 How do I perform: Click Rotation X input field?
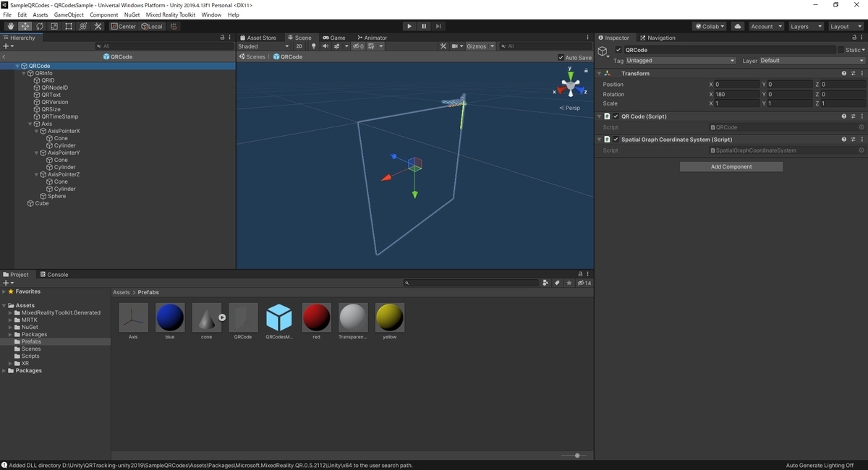(737, 94)
